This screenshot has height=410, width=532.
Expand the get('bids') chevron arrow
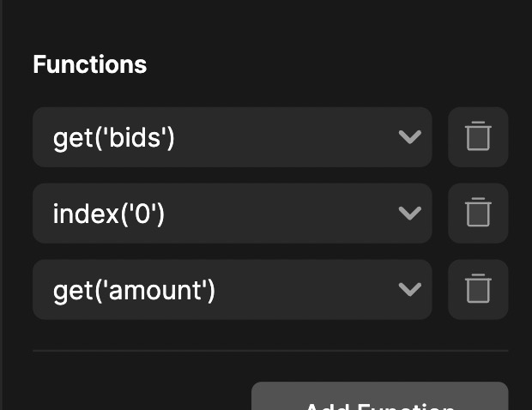coord(410,137)
